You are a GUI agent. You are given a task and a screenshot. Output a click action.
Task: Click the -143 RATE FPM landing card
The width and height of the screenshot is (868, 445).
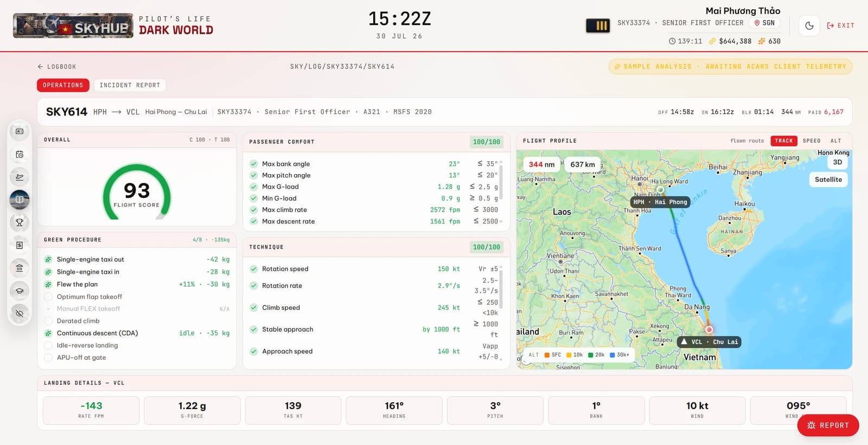pyautogui.click(x=91, y=410)
